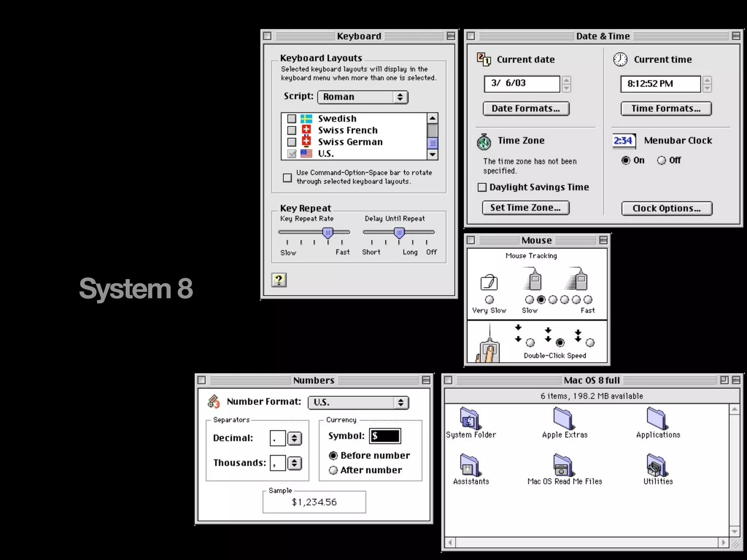
Task: Select the U.S. layout row text
Action: (326, 153)
